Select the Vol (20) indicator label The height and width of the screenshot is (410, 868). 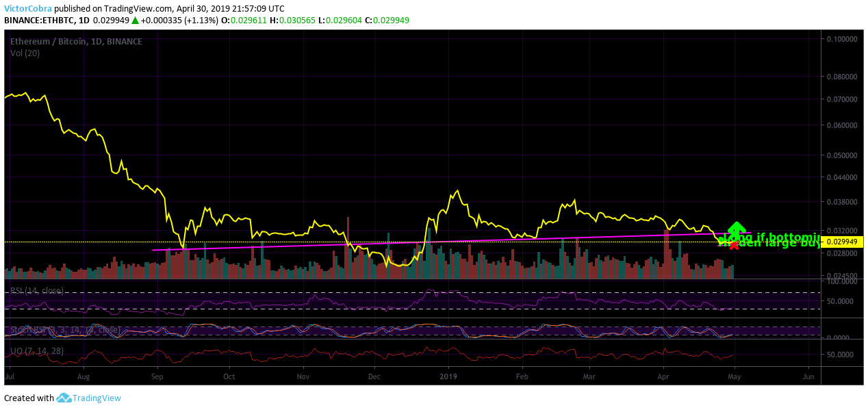tap(25, 53)
